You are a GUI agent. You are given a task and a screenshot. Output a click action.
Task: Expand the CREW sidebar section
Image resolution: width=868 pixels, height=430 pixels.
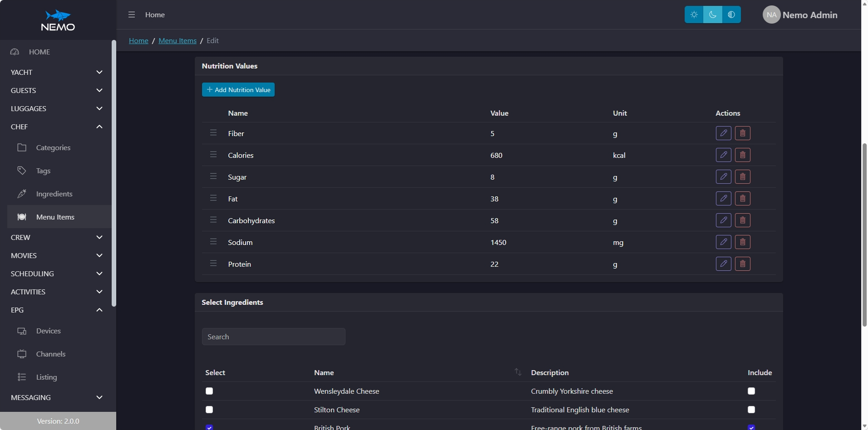coord(57,237)
